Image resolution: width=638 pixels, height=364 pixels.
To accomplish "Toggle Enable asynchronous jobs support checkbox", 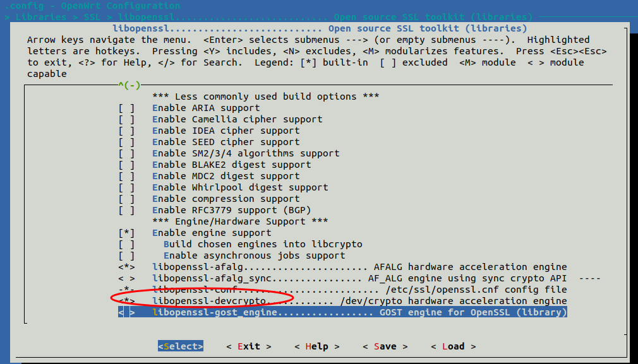I will tap(126, 256).
